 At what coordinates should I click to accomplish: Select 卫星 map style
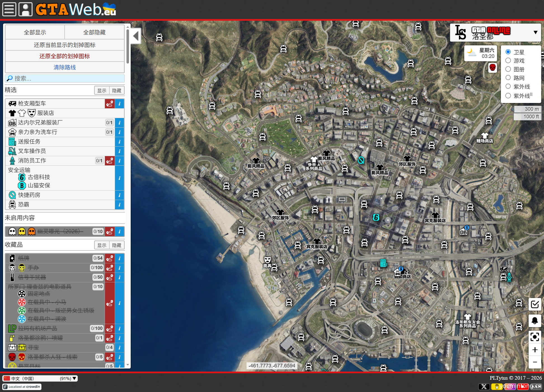point(508,52)
